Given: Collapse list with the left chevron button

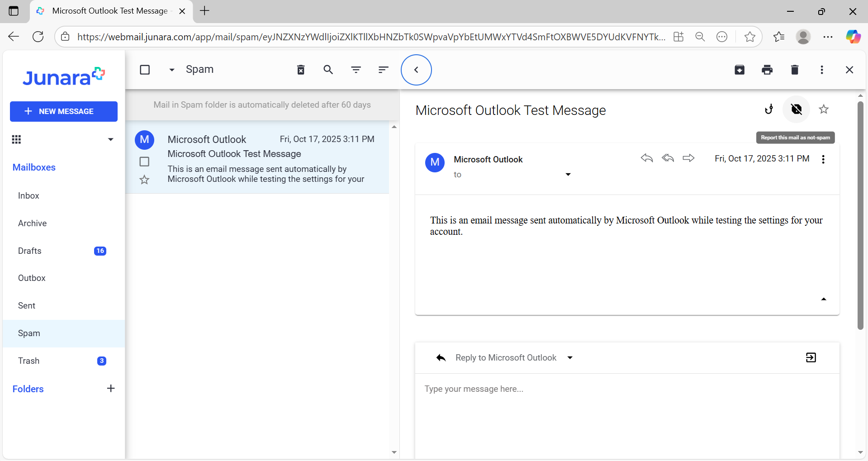Looking at the screenshot, I should [416, 70].
